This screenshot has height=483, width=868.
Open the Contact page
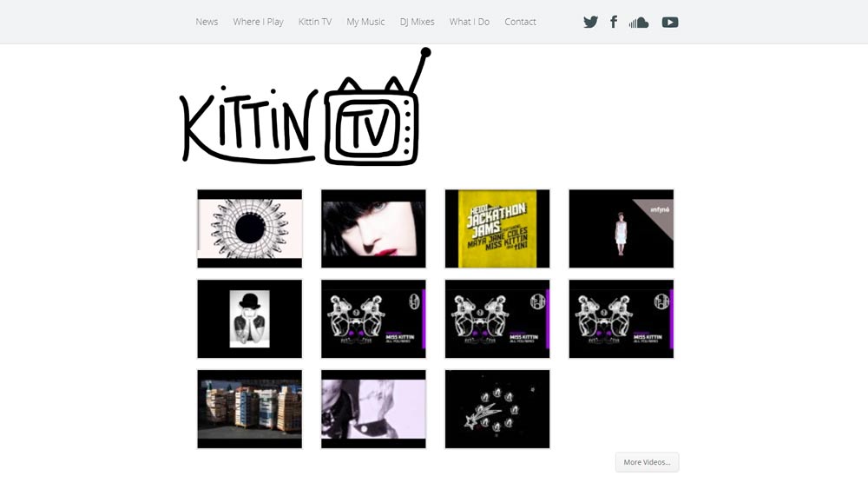tap(520, 22)
